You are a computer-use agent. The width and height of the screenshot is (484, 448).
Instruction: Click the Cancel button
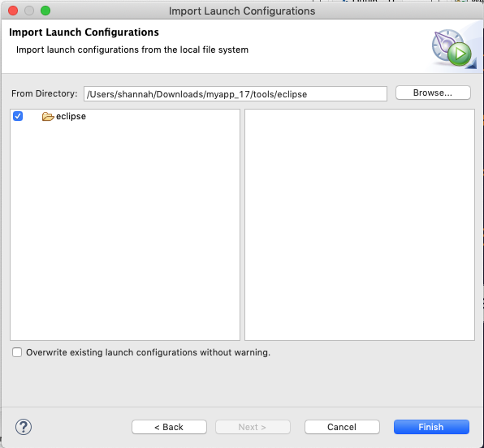tap(342, 427)
